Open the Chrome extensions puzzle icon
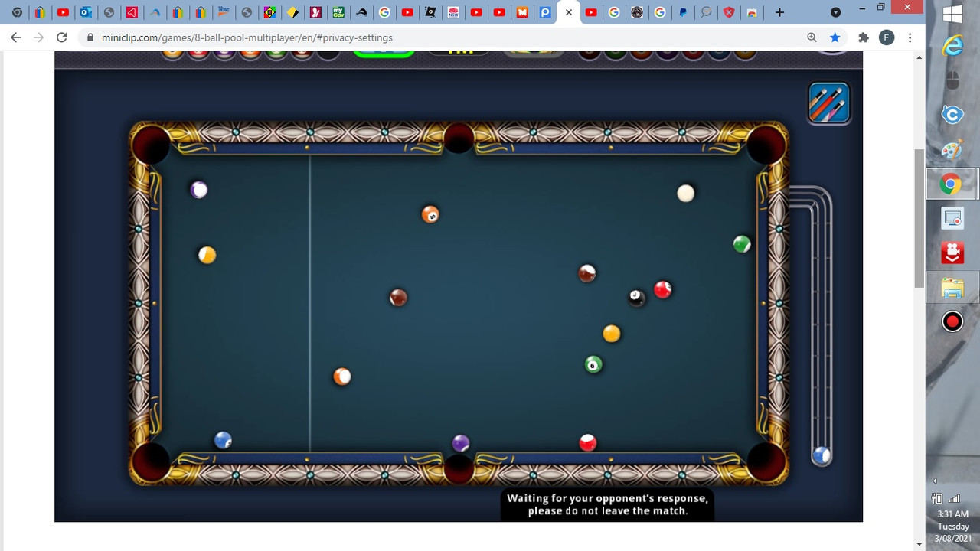 [x=864, y=37]
